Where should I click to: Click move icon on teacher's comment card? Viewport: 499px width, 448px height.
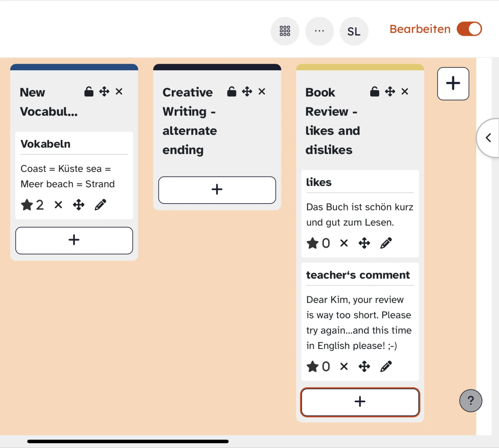click(x=364, y=366)
